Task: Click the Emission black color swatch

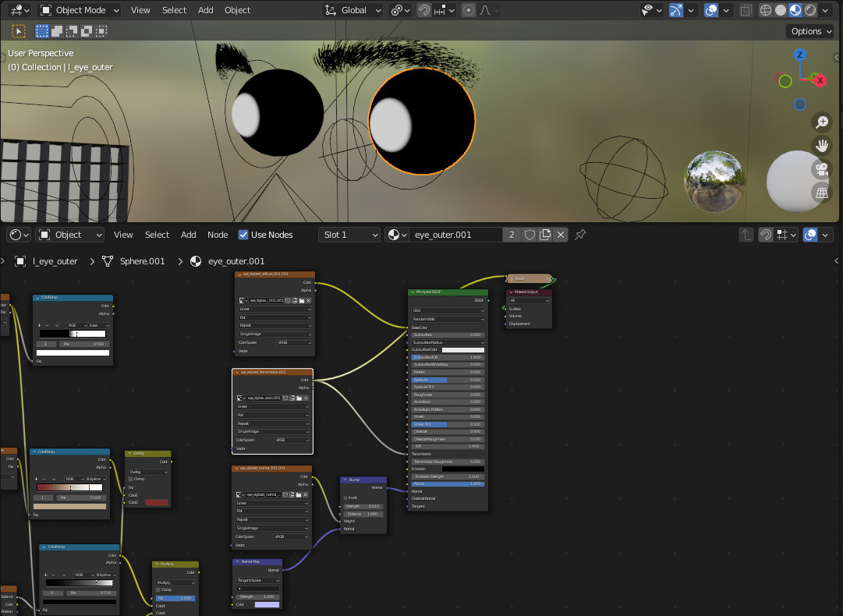Action: [x=463, y=469]
